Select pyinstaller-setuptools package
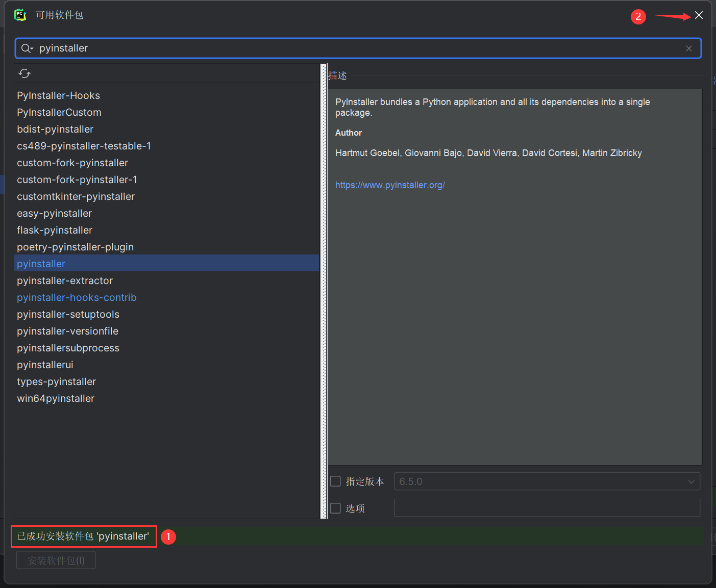The width and height of the screenshot is (716, 588). pyautogui.click(x=166, y=314)
